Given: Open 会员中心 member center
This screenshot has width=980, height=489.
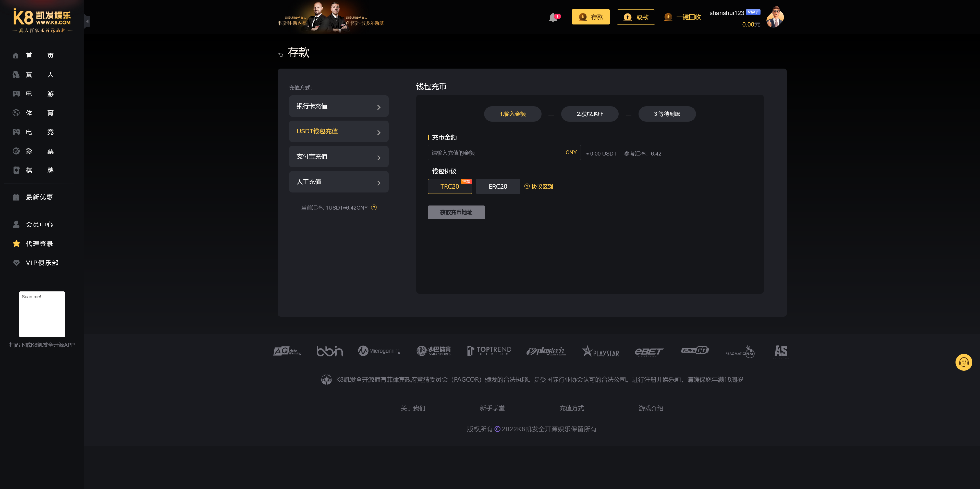Looking at the screenshot, I should point(39,225).
